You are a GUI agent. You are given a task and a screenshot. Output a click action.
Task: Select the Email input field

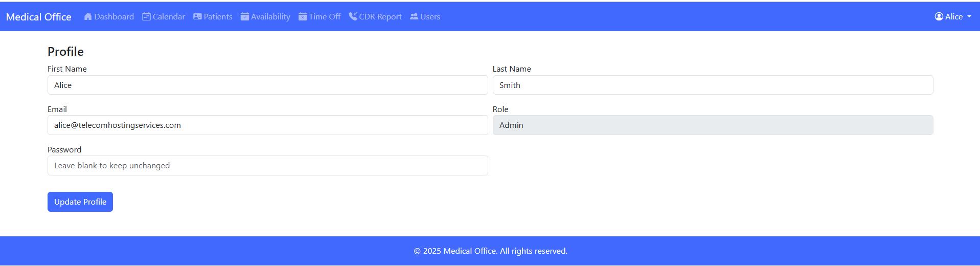267,125
